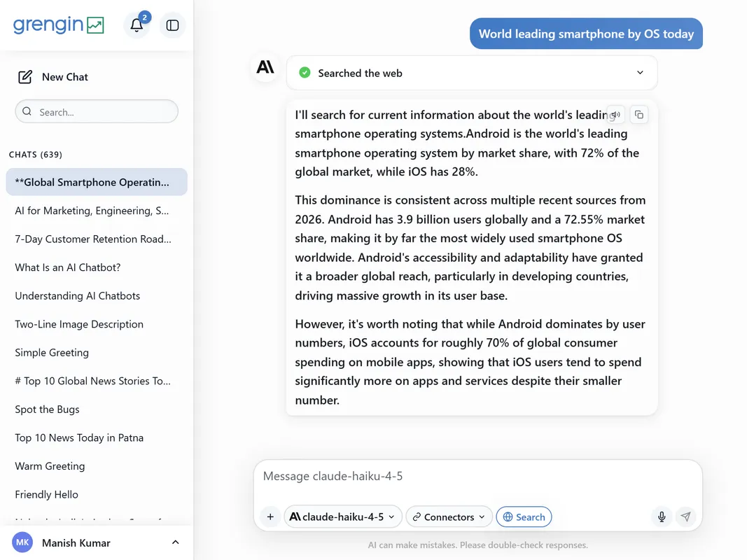Open Simple Greeting chat
The height and width of the screenshot is (560, 747).
point(97,352)
